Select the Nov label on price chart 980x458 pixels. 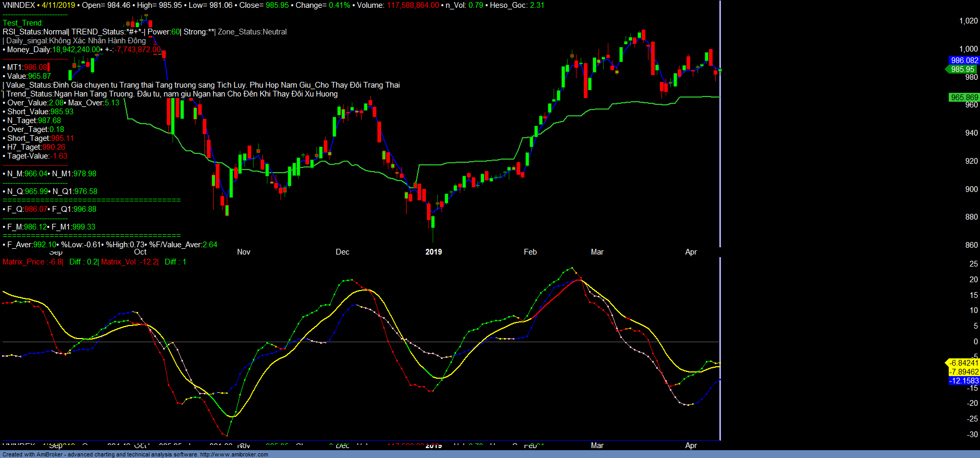243,252
